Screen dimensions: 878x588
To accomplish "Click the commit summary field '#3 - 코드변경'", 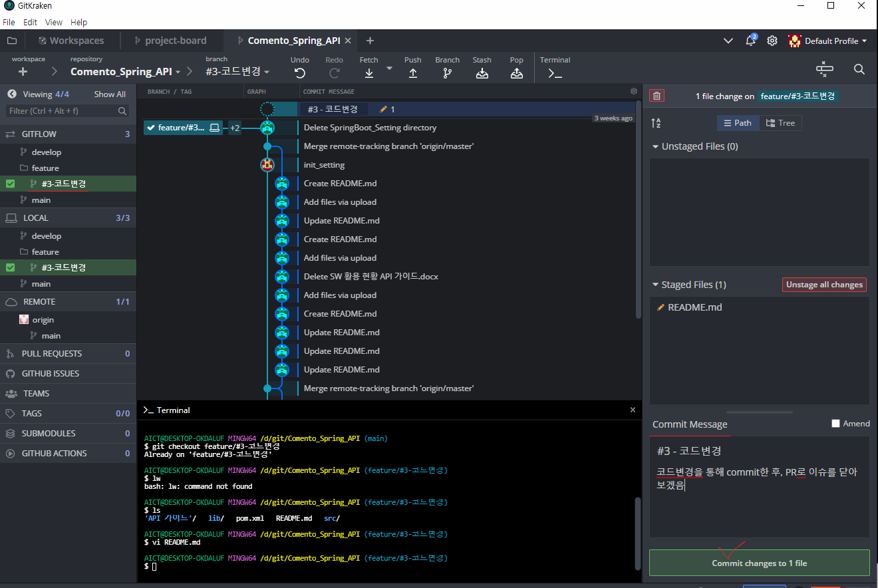I will [760, 451].
